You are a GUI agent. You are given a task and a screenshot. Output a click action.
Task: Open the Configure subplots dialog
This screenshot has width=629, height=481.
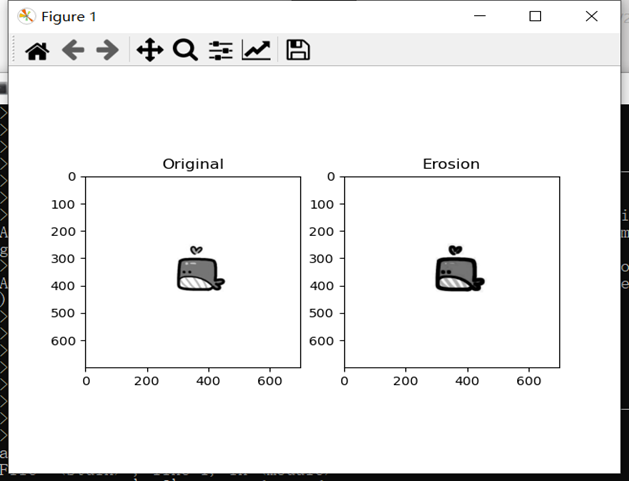coord(221,51)
